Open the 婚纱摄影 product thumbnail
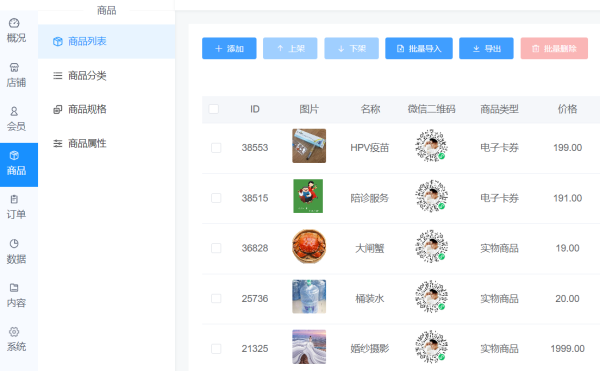 coord(309,347)
